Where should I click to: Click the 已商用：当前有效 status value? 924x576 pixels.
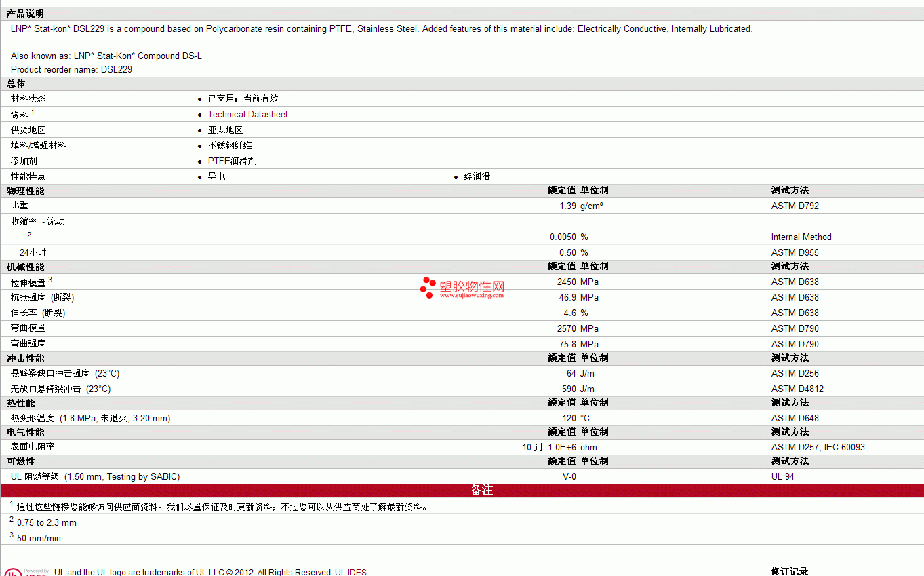[243, 99]
